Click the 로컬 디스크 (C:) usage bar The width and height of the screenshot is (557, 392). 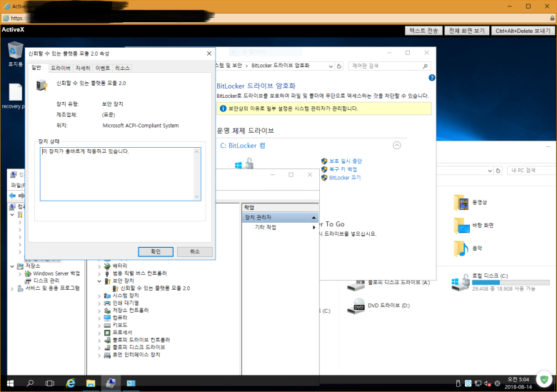point(511,283)
